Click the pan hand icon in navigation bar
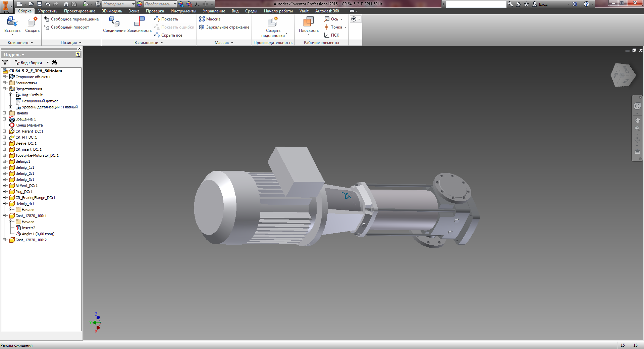644x349 pixels. (637, 120)
